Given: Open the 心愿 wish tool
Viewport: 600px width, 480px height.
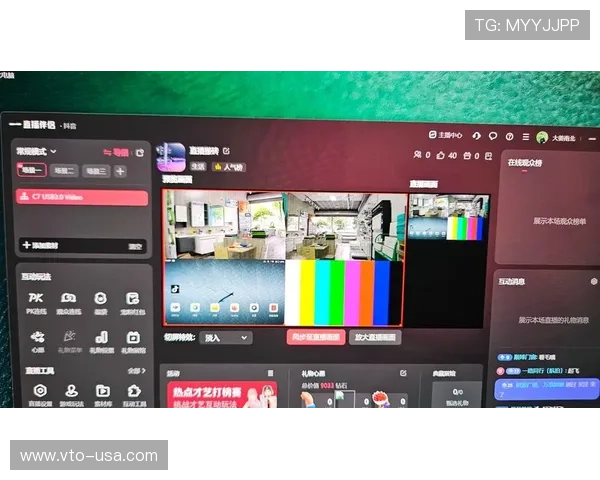Looking at the screenshot, I should coord(38,342).
